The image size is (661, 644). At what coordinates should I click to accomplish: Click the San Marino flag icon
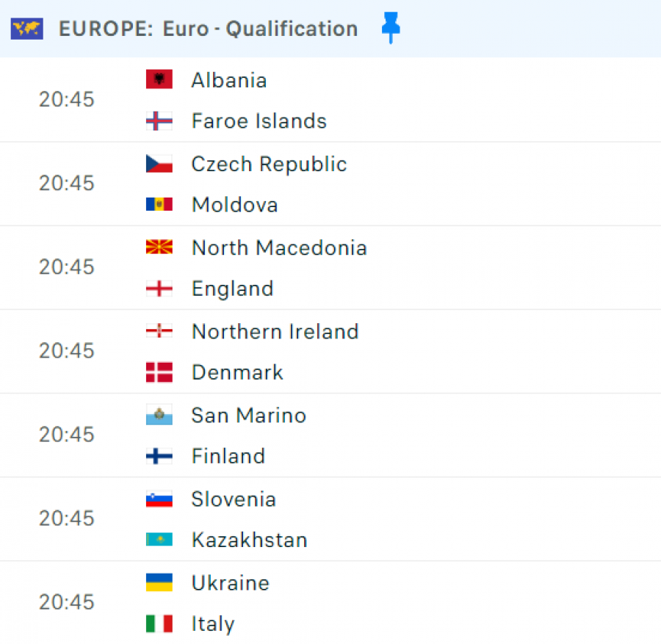pyautogui.click(x=159, y=415)
